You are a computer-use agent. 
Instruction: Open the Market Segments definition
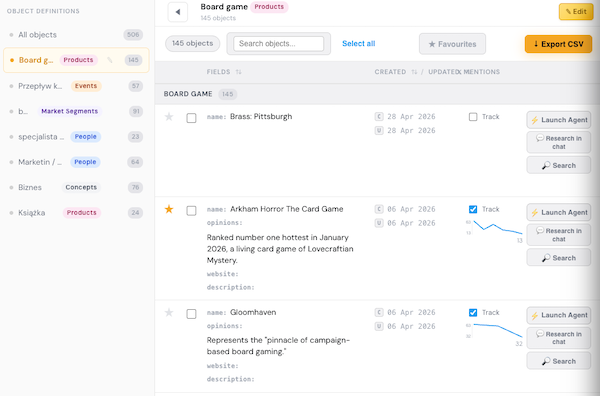tap(76, 111)
